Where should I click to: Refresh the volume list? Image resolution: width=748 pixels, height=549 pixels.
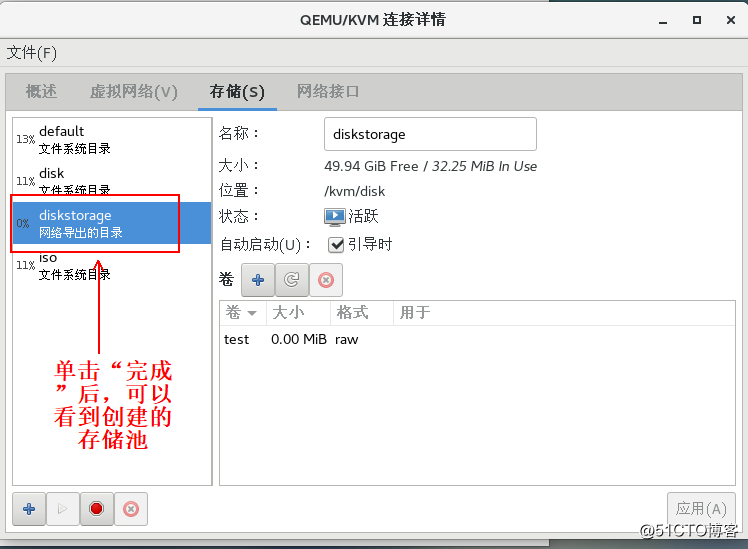tap(292, 280)
